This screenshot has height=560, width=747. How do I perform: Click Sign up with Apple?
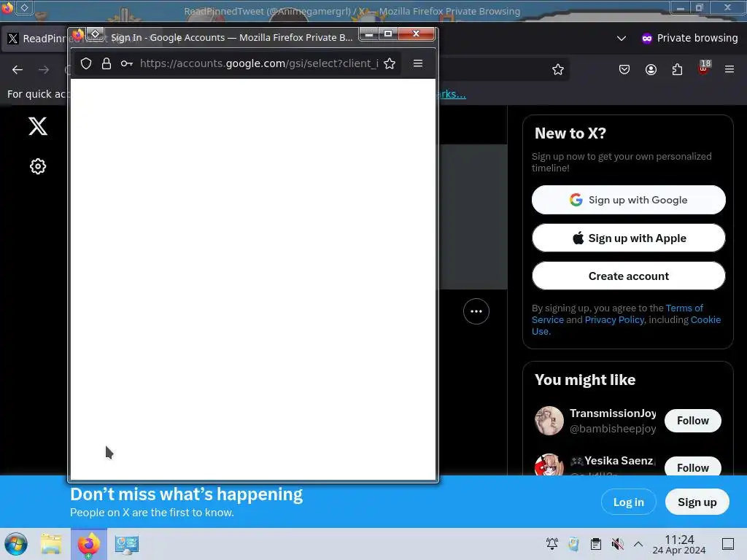(x=628, y=238)
